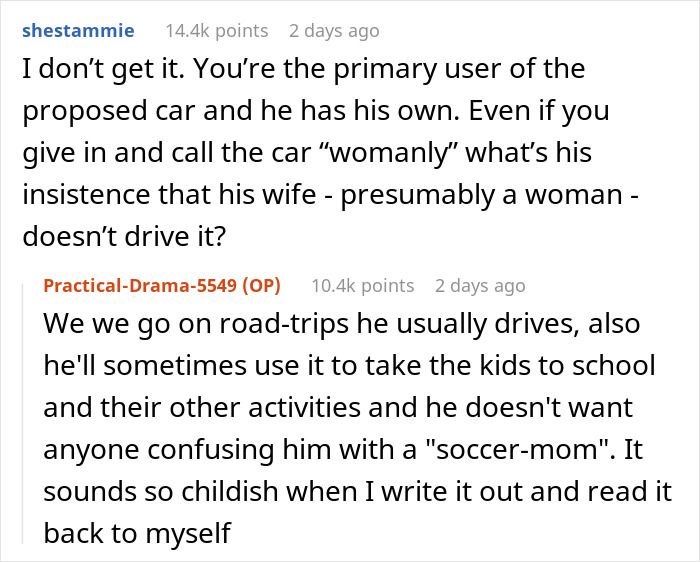Click shestammie's comment "2 days ago" timestamp
The width and height of the screenshot is (700, 562).
pyautogui.click(x=334, y=31)
